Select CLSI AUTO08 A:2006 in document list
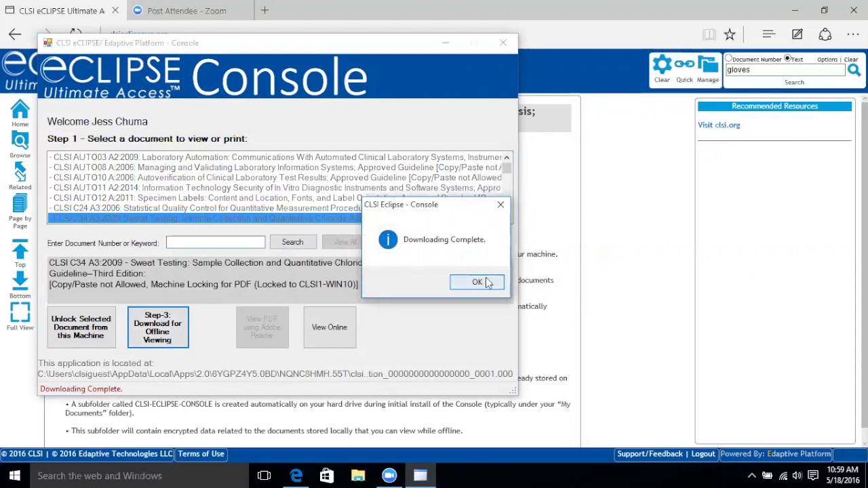The image size is (868, 488). pos(275,167)
